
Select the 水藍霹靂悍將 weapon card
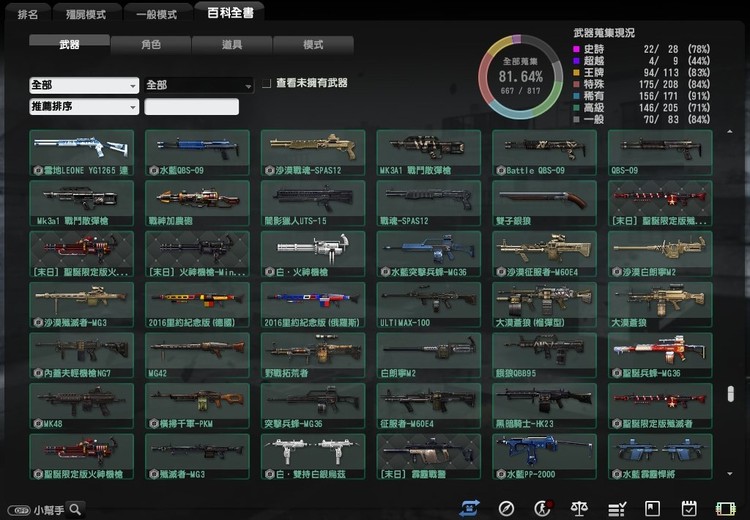coord(660,457)
